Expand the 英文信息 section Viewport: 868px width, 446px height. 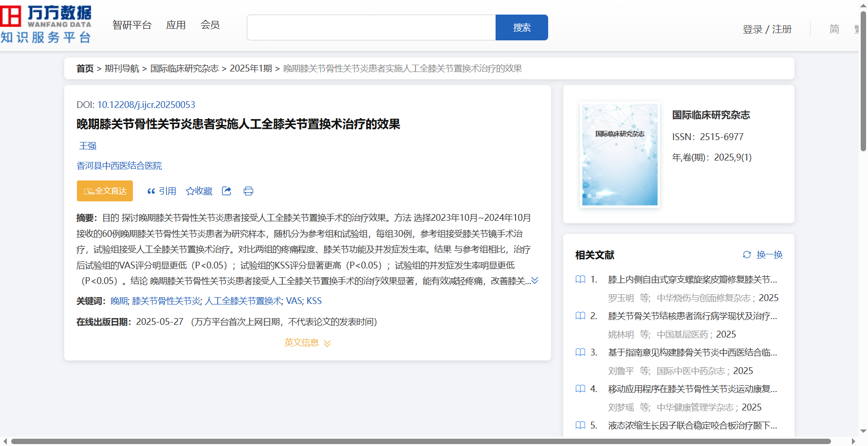click(x=307, y=343)
